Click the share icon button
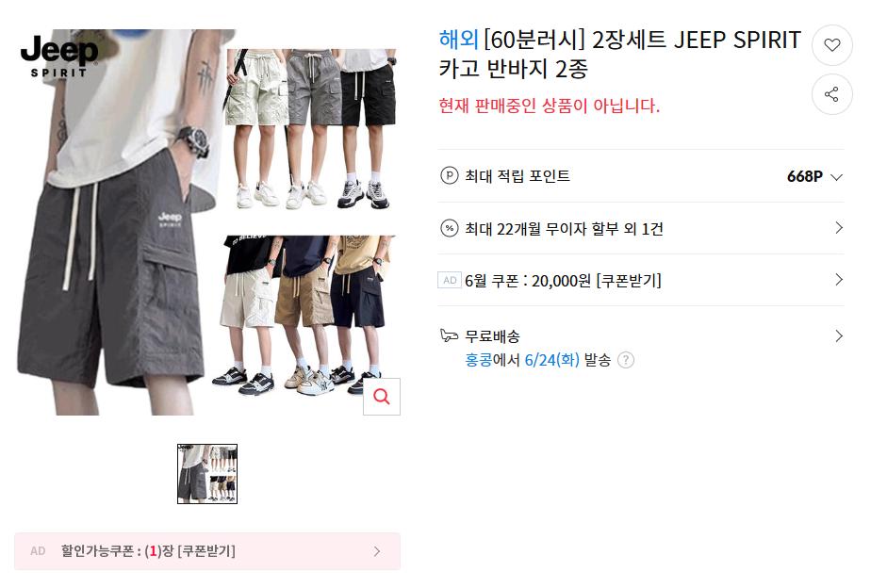Image resolution: width=887 pixels, height=588 pixels. [x=831, y=94]
